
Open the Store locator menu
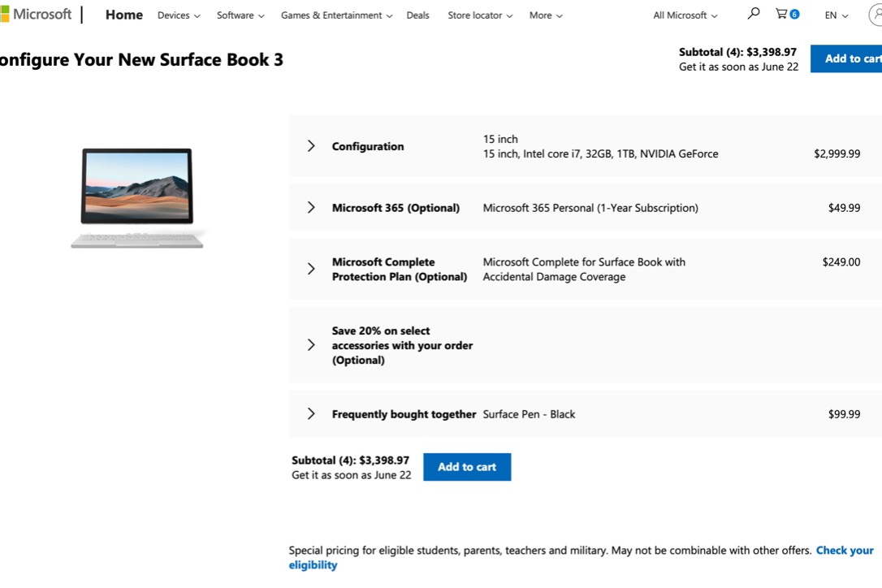coord(479,15)
